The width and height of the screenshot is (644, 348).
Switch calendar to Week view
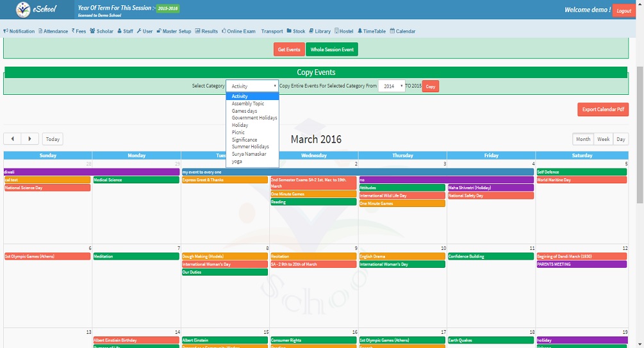(603, 139)
